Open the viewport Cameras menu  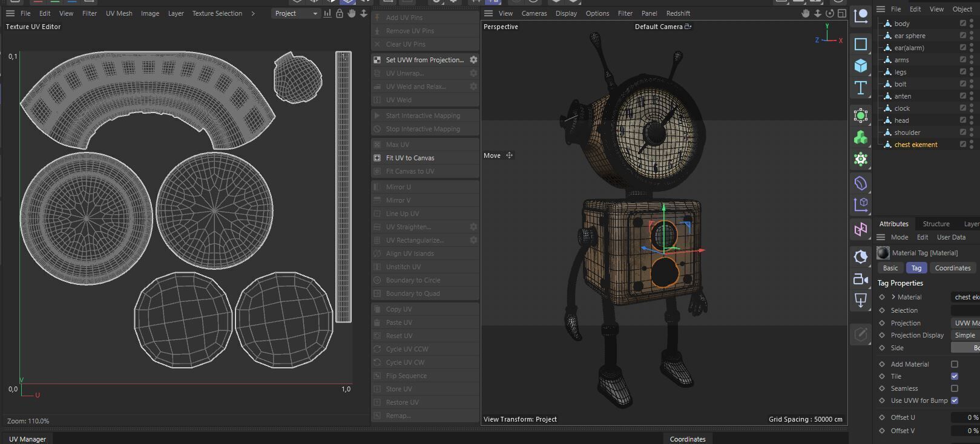coord(534,13)
